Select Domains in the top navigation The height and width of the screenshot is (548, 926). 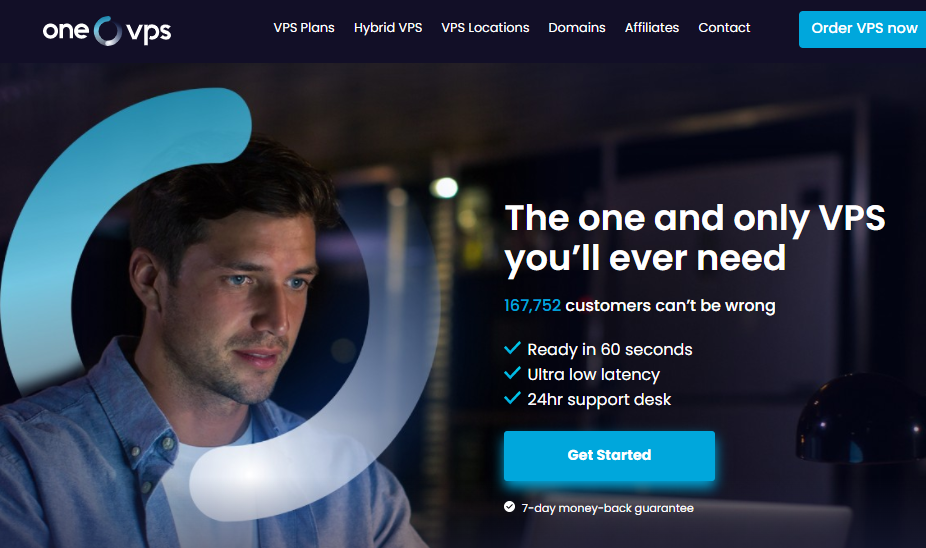click(576, 28)
